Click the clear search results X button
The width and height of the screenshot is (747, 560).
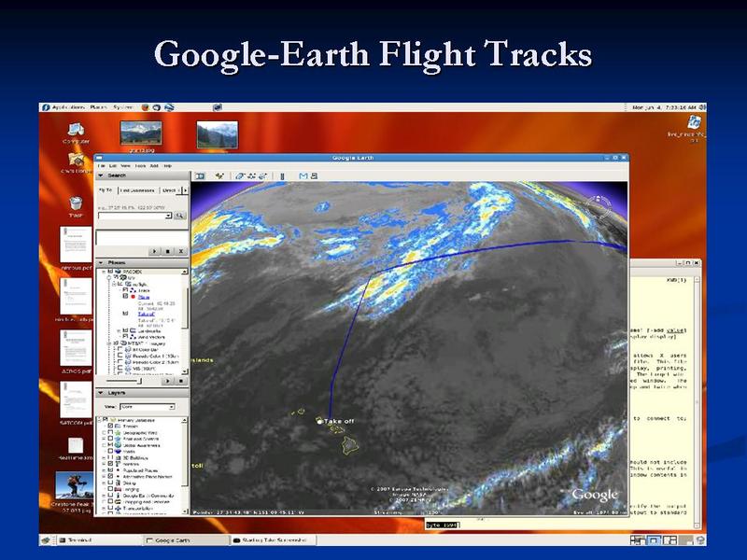(181, 251)
